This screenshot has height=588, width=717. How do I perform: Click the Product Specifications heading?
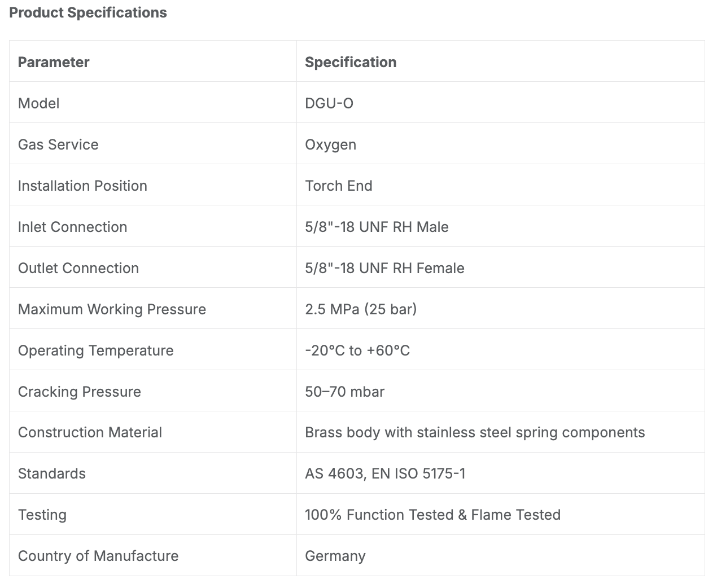(x=88, y=13)
